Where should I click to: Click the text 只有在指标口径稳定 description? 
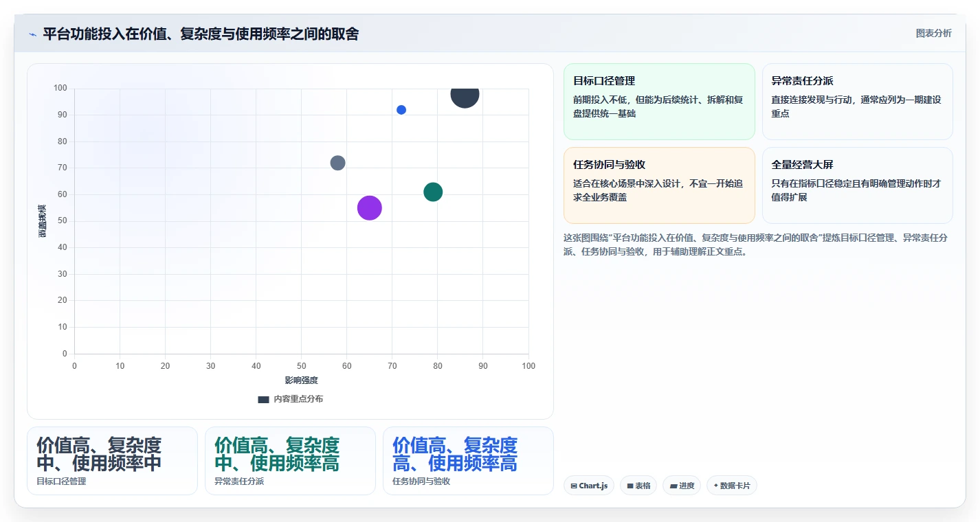pyautogui.click(x=808, y=183)
